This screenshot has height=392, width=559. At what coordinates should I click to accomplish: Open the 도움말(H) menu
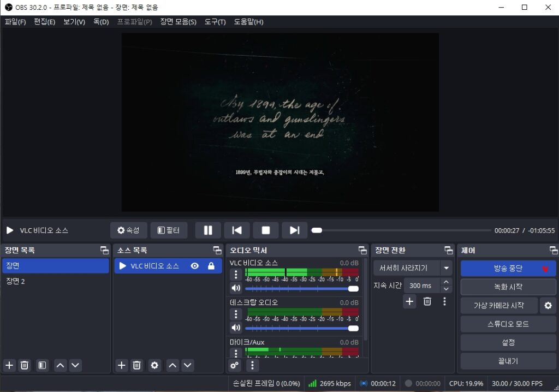tap(248, 22)
